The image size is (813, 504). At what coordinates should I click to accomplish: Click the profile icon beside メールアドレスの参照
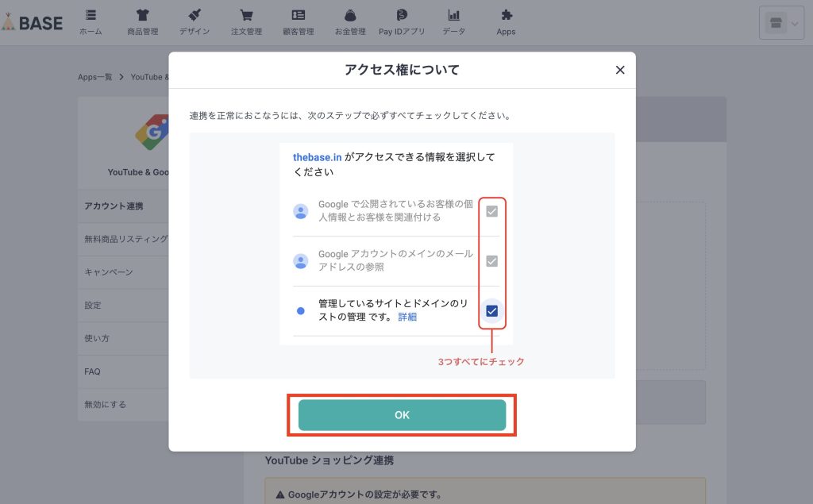pos(301,261)
